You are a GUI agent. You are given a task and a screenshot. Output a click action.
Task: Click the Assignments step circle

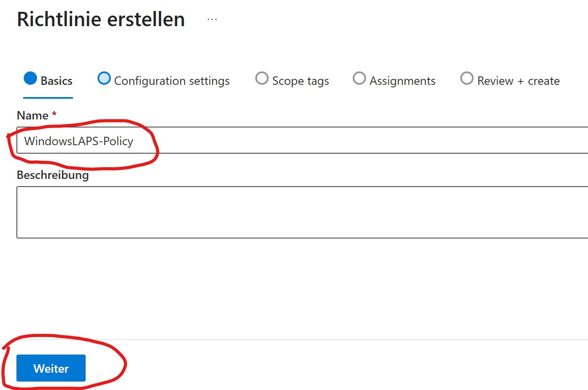[x=359, y=79]
